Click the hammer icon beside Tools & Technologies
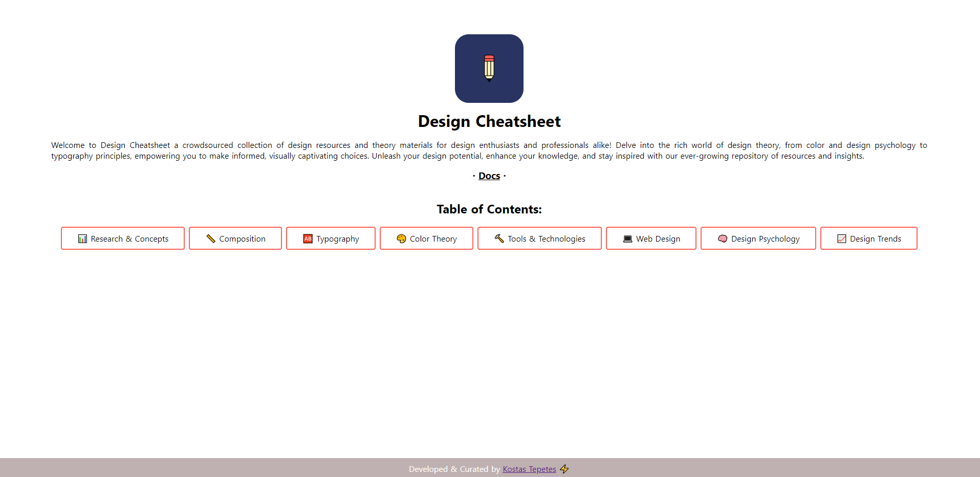The width and height of the screenshot is (980, 477). (x=499, y=238)
